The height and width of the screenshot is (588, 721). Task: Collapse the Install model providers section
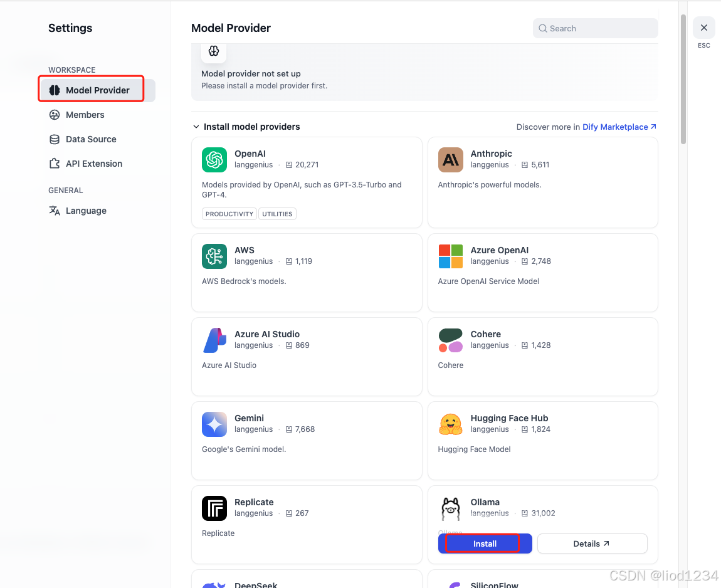pos(196,127)
